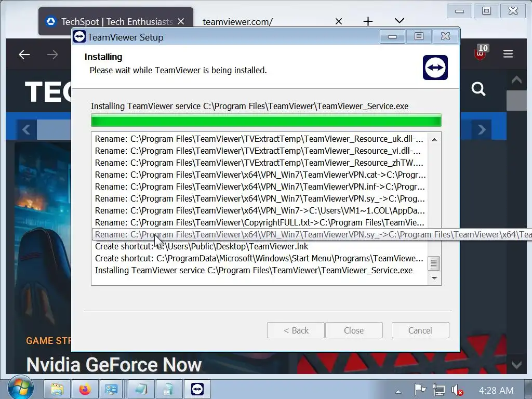This screenshot has height=399, width=532.
Task: Open the Action Center flag icon
Action: tap(420, 390)
